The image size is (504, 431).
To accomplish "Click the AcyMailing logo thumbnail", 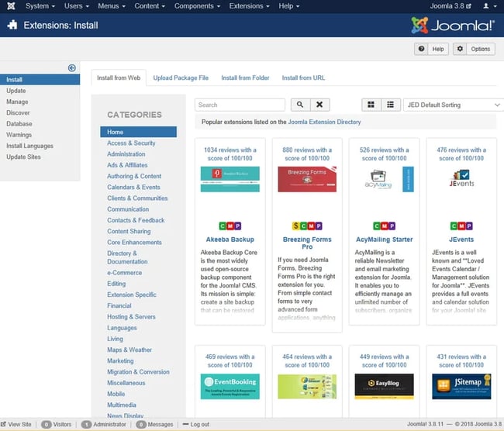I will (384, 179).
